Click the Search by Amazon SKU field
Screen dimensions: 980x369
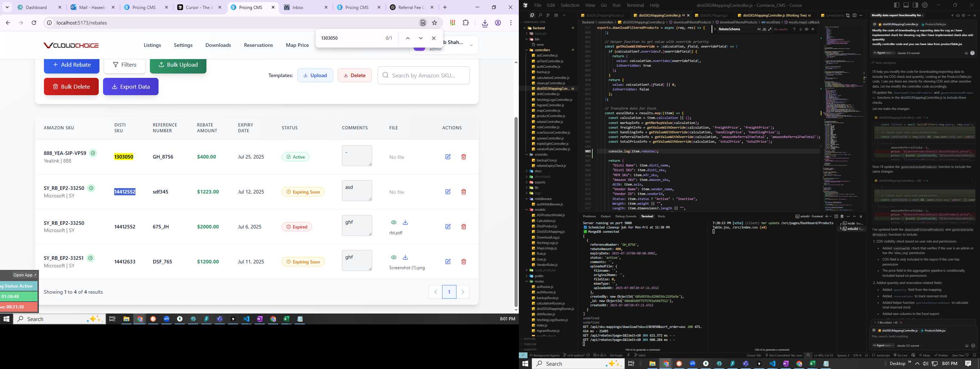click(x=423, y=75)
